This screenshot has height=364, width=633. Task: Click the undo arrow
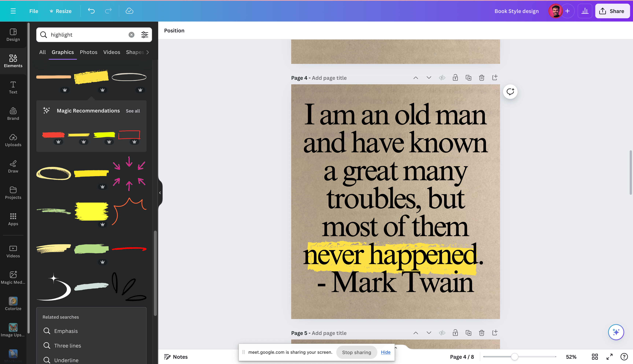(x=91, y=11)
